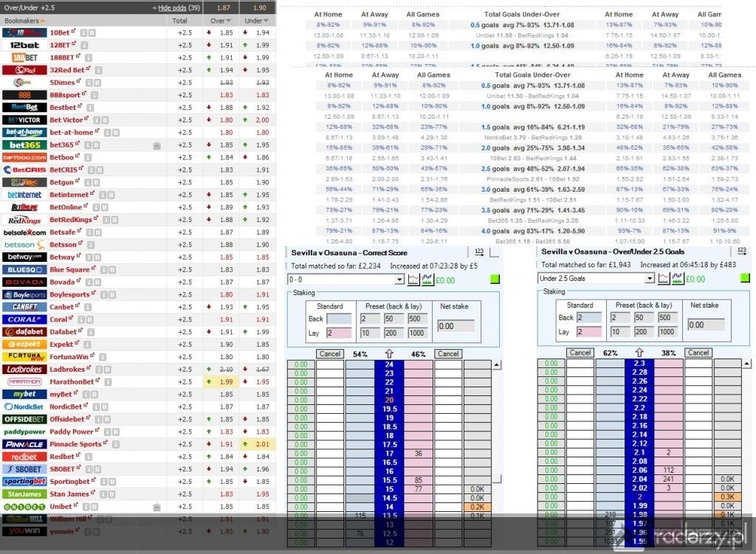
Task: Click the 10Bet bookmaker logo
Action: 24,32
